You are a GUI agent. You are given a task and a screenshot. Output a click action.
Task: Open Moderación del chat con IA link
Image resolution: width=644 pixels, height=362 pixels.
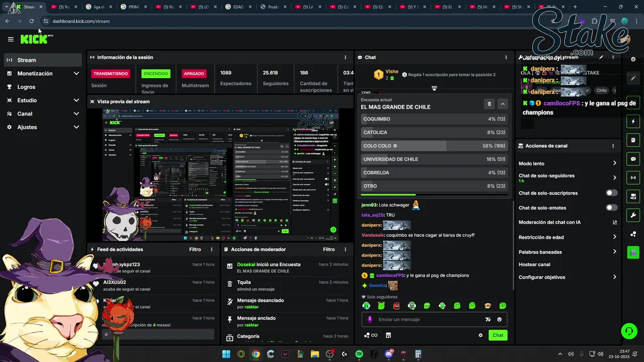568,222
